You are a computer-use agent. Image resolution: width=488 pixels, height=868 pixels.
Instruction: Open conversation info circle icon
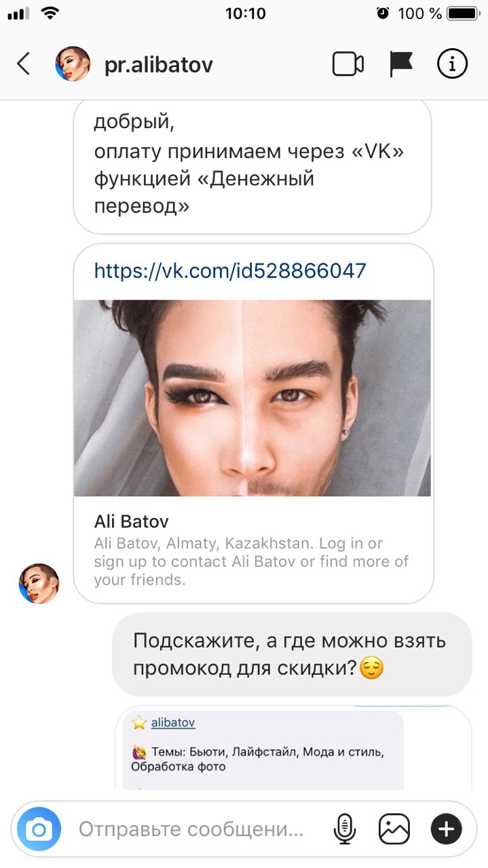[452, 64]
